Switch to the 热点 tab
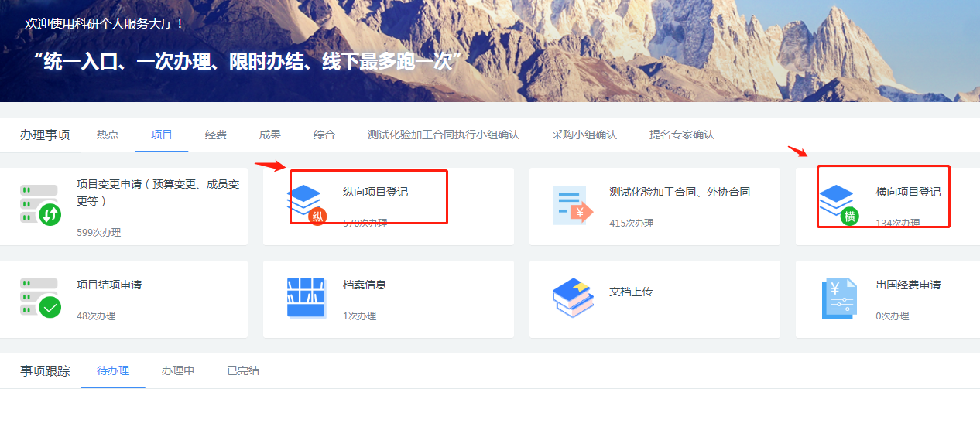The width and height of the screenshot is (980, 430). (108, 135)
